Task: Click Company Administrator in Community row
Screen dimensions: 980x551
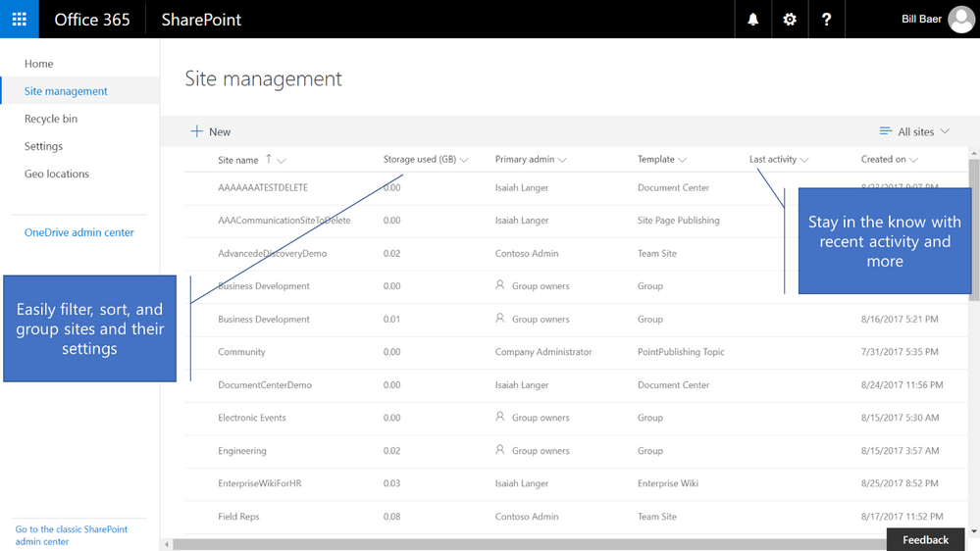Action: pos(543,352)
